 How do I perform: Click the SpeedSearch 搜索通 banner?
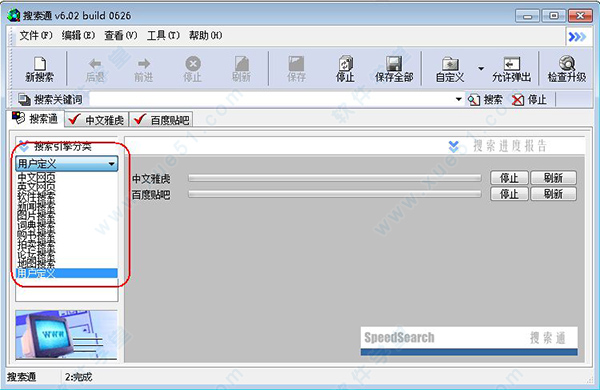click(469, 341)
